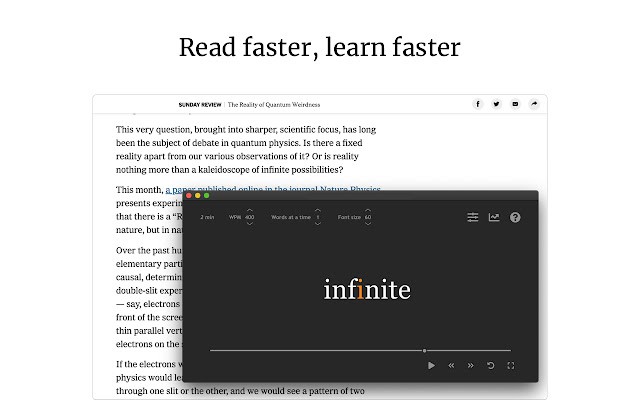Open the reading statistics chart icon
Viewport: 640px width, 400px height.
[x=494, y=217]
